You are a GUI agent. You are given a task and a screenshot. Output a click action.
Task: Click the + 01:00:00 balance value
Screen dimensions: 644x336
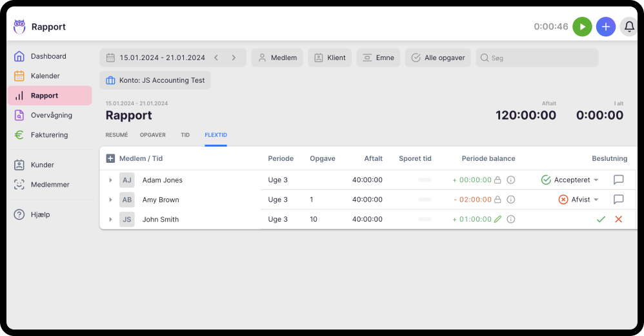pyautogui.click(x=472, y=219)
